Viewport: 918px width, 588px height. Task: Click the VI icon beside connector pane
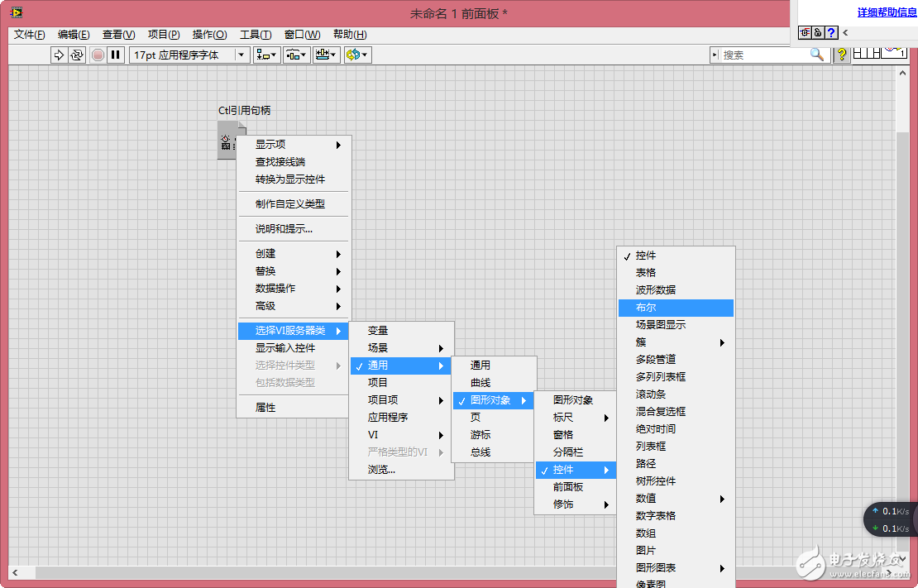895,52
